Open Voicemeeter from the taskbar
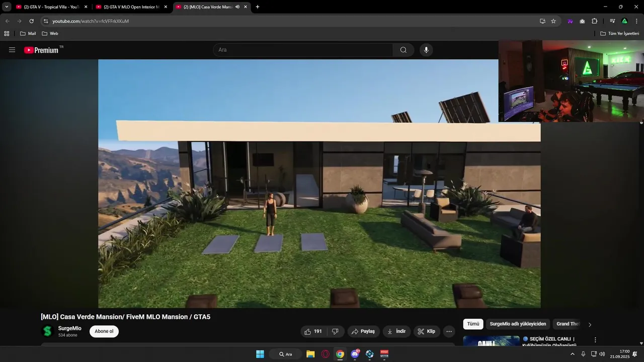 (384, 354)
